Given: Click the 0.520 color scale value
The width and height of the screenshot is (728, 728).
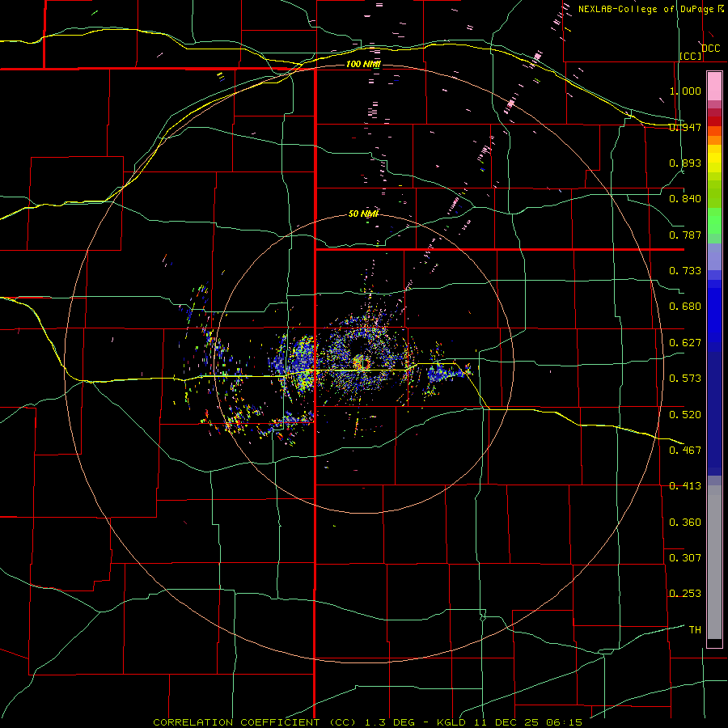Looking at the screenshot, I should (x=685, y=415).
